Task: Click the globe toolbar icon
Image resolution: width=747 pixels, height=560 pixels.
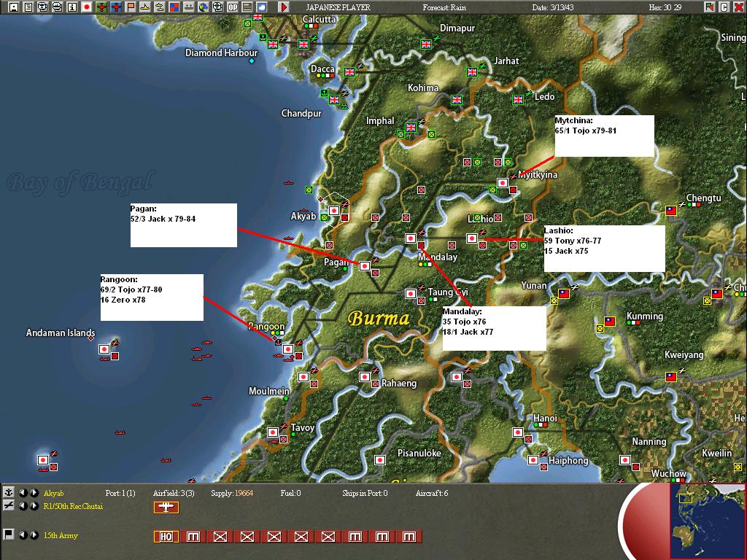Action: coord(204,7)
